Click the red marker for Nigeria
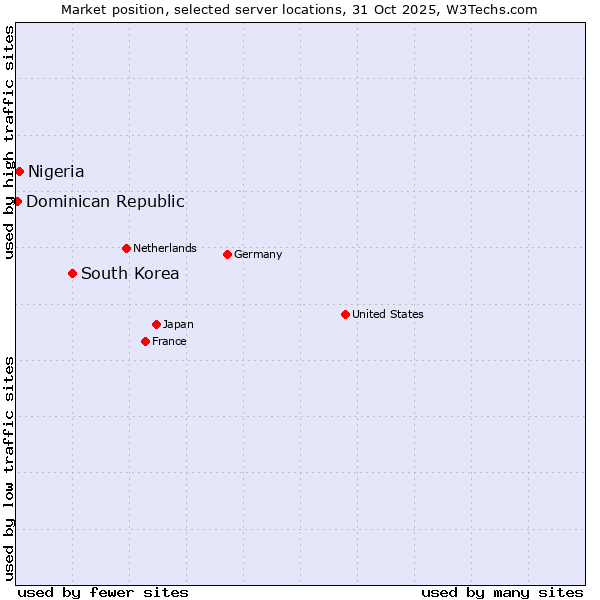600x600 pixels. (19, 171)
